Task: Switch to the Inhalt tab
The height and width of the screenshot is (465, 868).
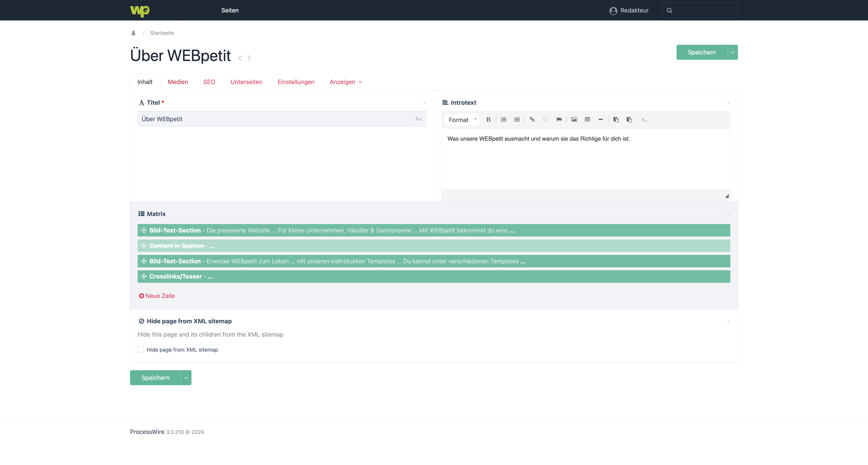Action: point(145,82)
